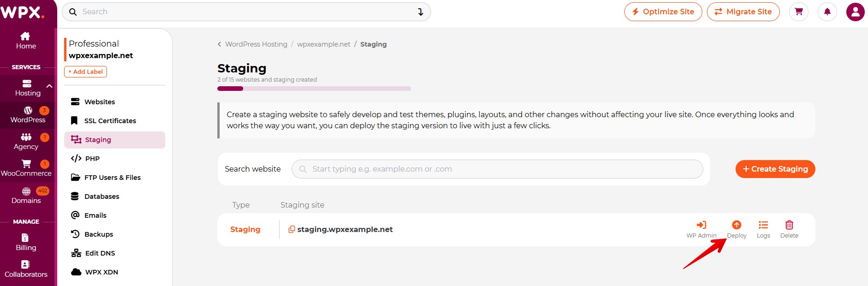Viewport: 868px width, 286px height.
Task: Open notifications bell
Action: [x=827, y=12]
